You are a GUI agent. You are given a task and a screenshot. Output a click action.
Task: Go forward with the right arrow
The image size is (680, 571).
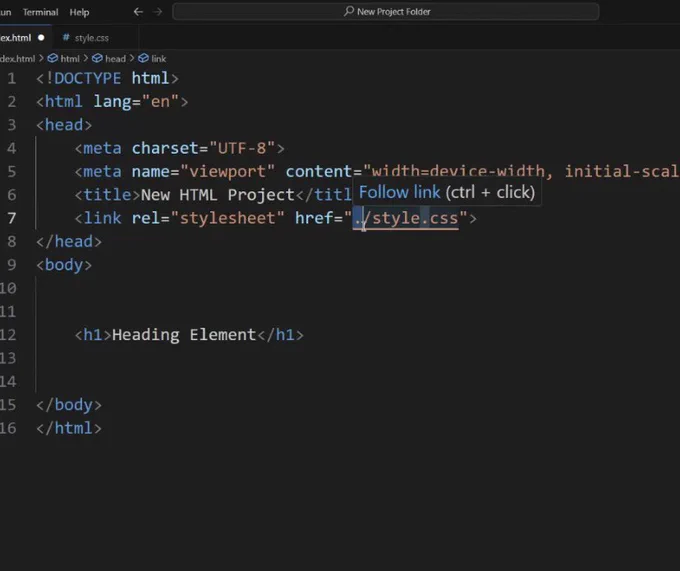click(158, 12)
